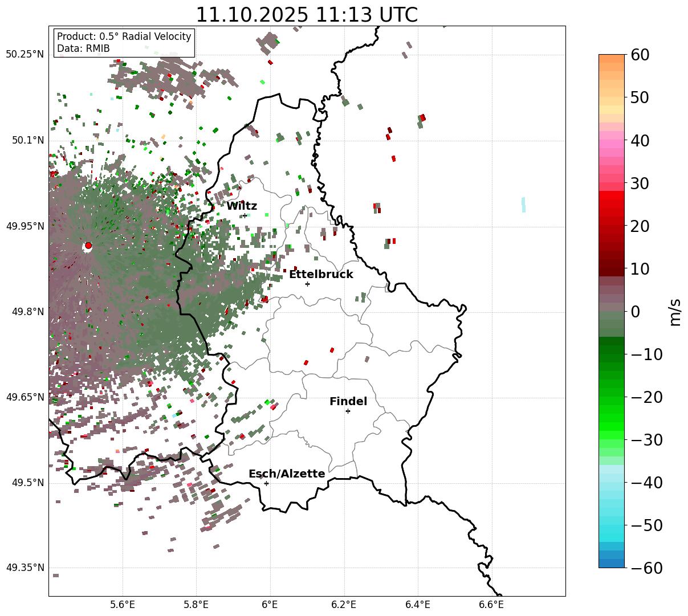Click the Wiltz station cross marker
The height and width of the screenshot is (616, 688).
tap(245, 215)
